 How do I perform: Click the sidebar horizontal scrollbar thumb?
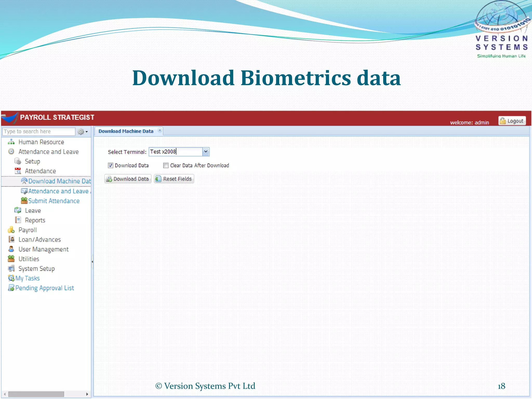tap(36, 394)
